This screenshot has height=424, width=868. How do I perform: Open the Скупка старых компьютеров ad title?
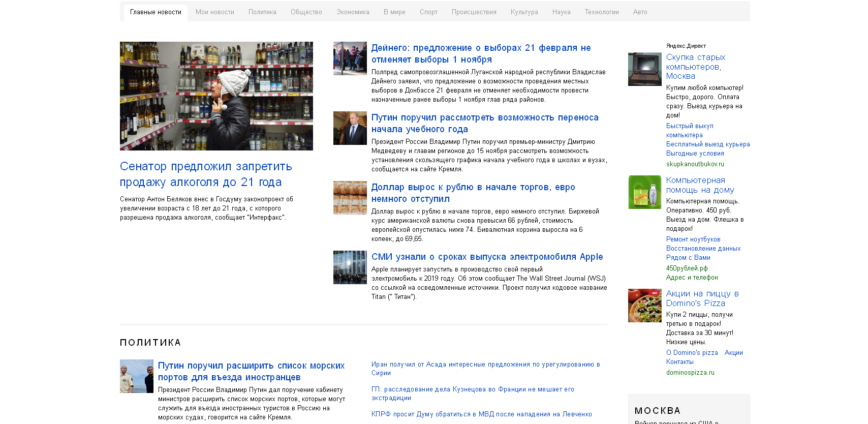click(696, 67)
